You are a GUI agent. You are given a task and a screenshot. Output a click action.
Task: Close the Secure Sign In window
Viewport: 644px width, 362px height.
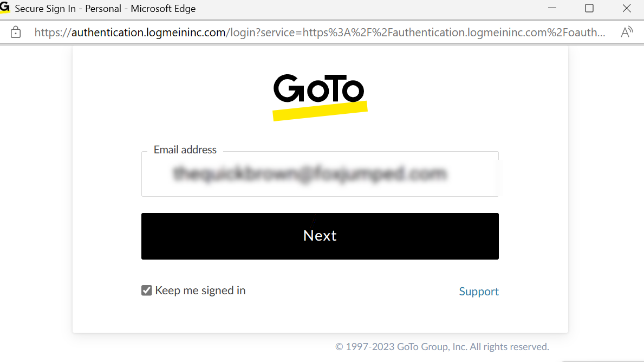point(626,8)
